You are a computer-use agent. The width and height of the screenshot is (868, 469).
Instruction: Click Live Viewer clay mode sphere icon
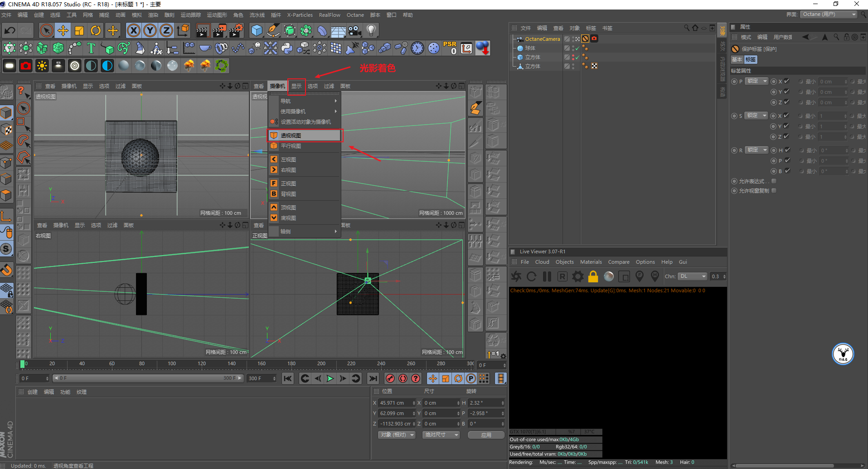tap(609, 276)
